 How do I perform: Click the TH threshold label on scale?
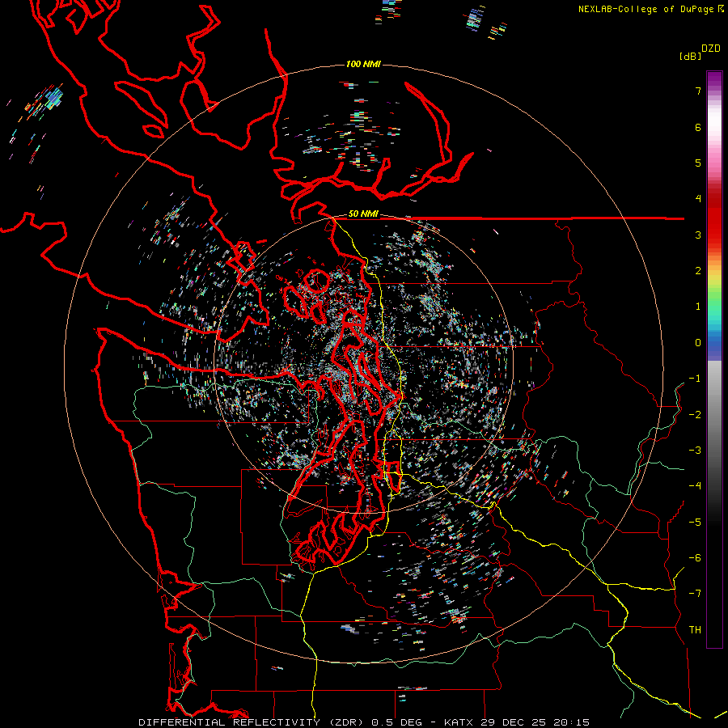(x=695, y=630)
